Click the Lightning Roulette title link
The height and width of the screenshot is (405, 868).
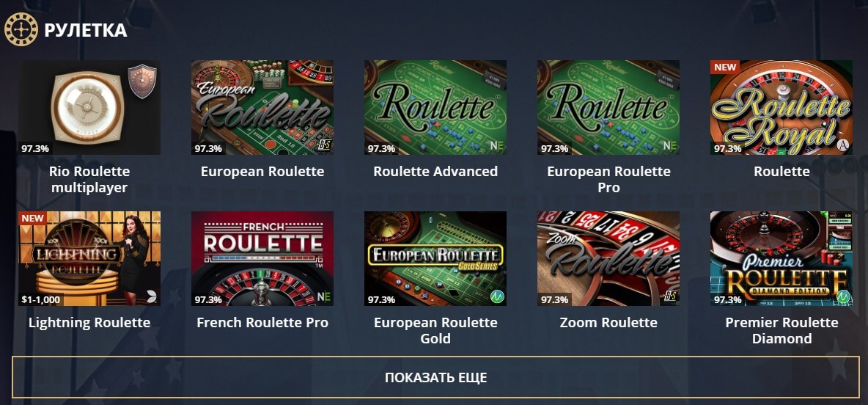[x=89, y=322]
